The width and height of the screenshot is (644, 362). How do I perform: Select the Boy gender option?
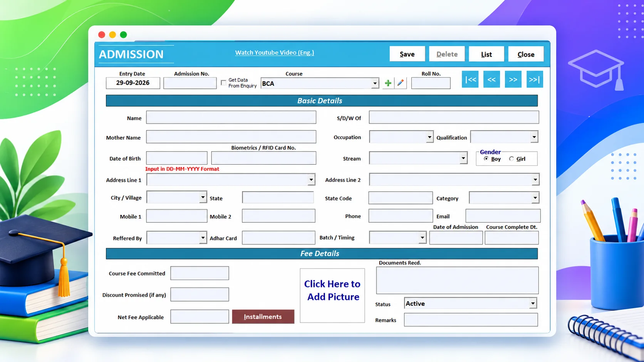pos(486,158)
